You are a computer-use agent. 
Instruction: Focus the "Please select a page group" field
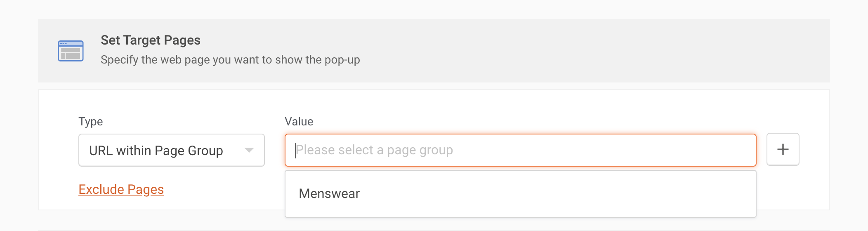point(520,150)
